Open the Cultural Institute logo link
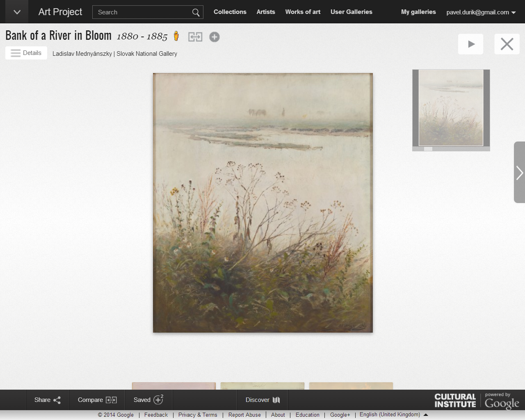Screen dimensions: 525x420 tap(455, 400)
